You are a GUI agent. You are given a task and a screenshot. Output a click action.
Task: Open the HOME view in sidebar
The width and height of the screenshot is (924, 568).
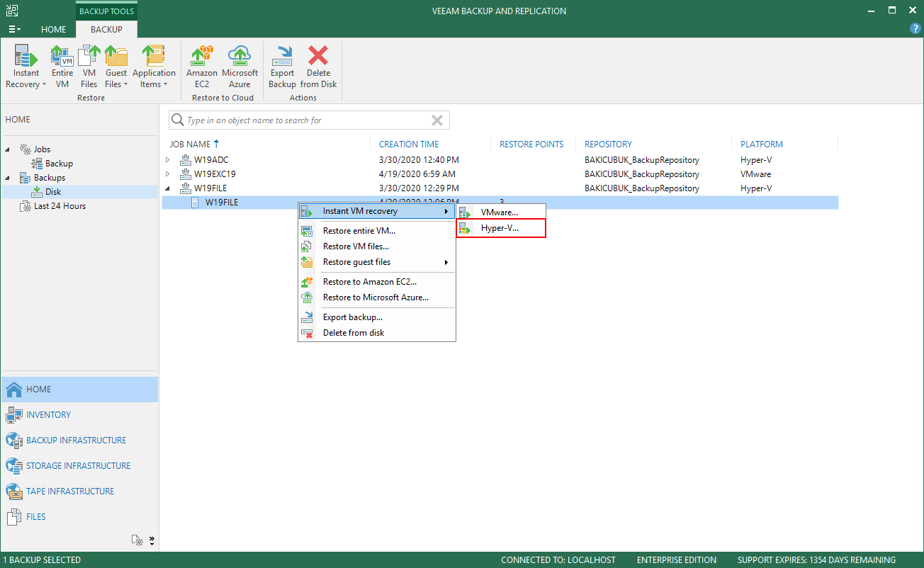[79, 390]
